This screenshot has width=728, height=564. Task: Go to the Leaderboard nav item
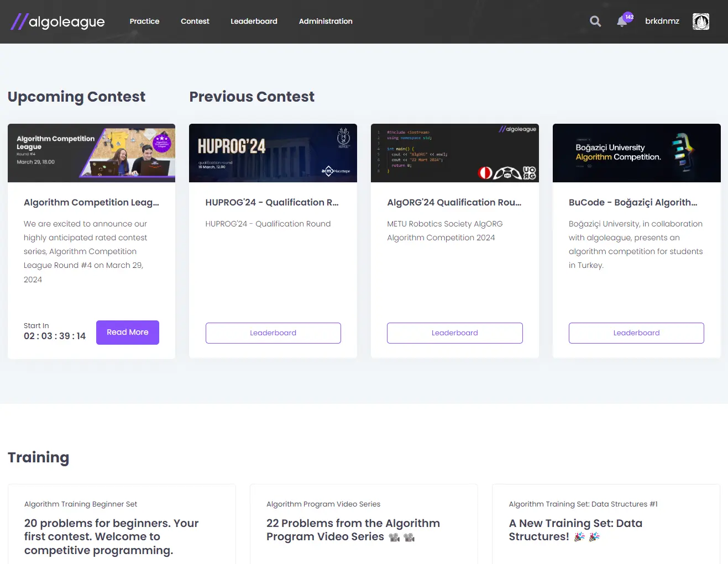point(254,21)
